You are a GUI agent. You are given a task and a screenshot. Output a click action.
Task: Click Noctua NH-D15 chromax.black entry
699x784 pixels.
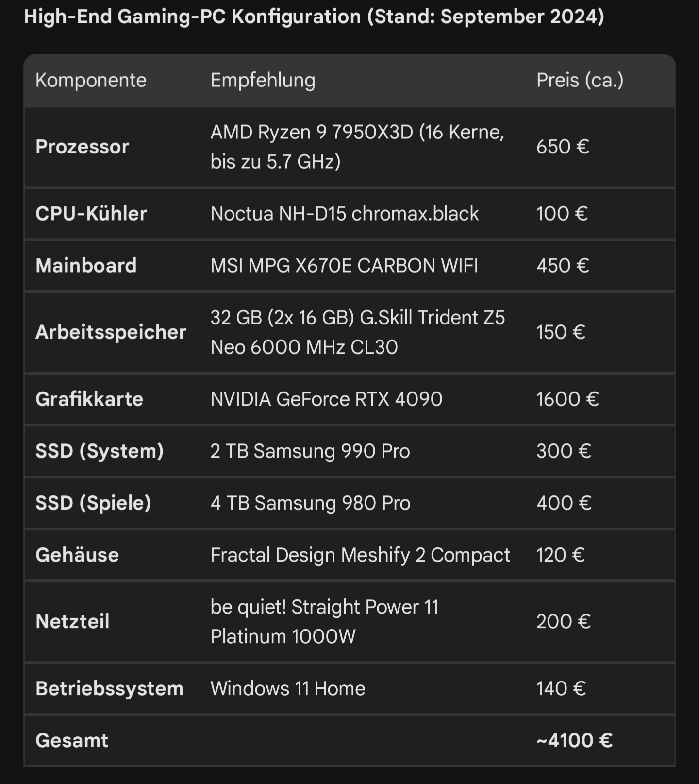point(344,214)
